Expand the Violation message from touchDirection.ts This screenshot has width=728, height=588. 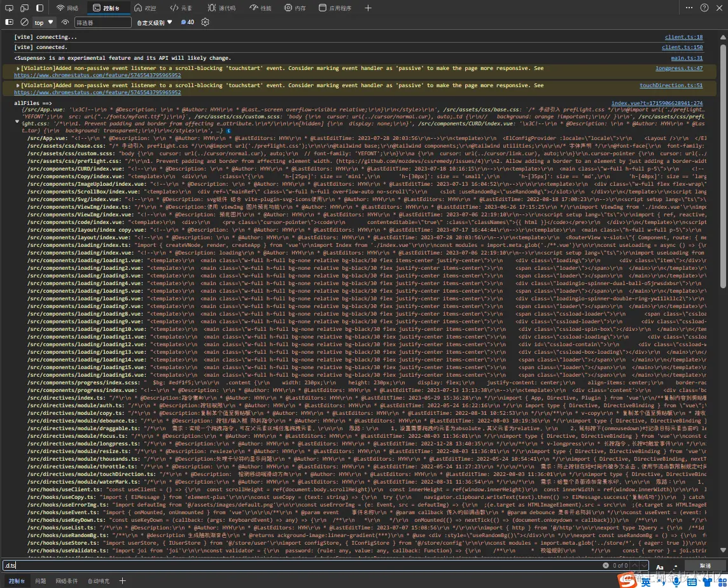point(18,85)
